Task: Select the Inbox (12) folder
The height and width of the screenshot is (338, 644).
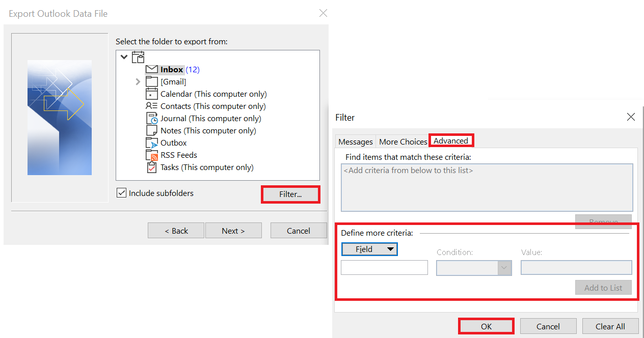Action: pyautogui.click(x=173, y=69)
